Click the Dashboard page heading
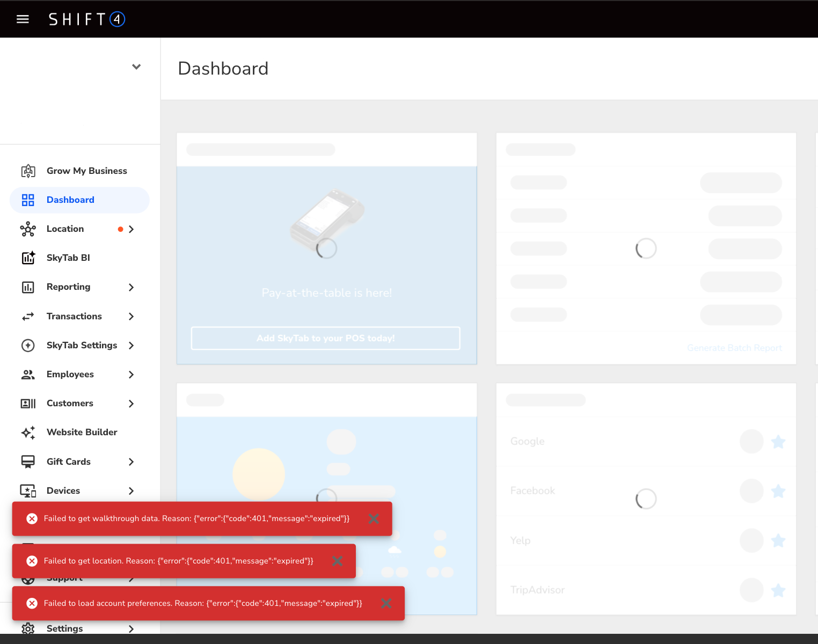 point(223,69)
